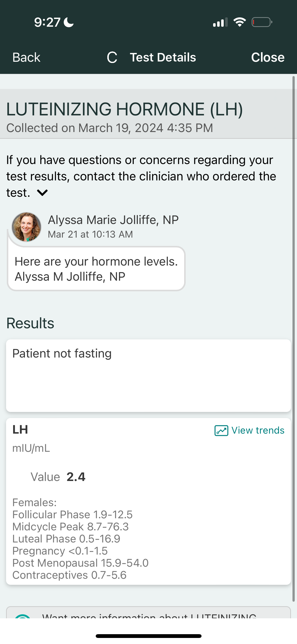This screenshot has width=297, height=644.
Task: Tap the LH value 2.4
Action: tap(76, 477)
